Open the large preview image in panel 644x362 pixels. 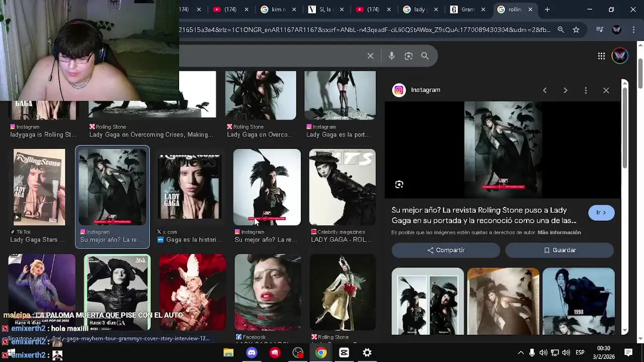(503, 149)
